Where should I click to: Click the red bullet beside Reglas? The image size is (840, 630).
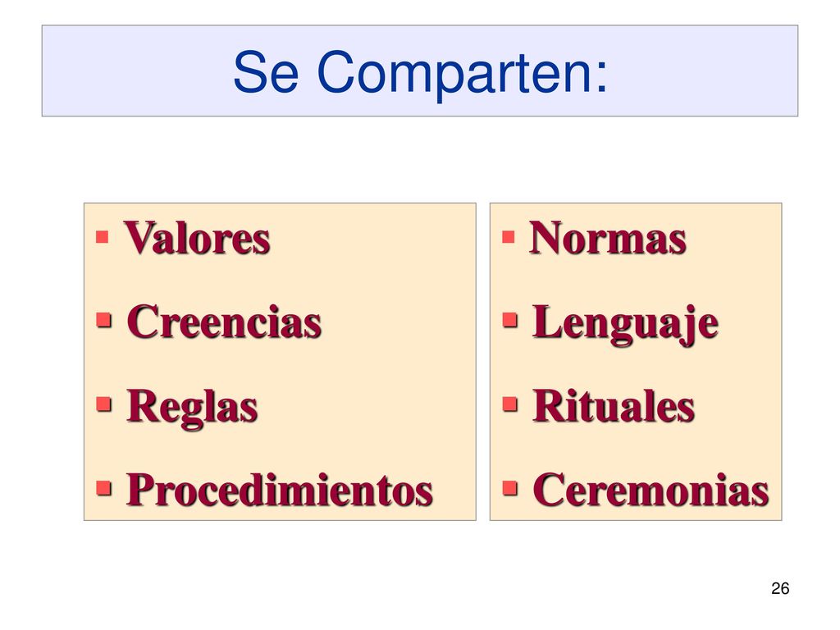click(x=104, y=404)
